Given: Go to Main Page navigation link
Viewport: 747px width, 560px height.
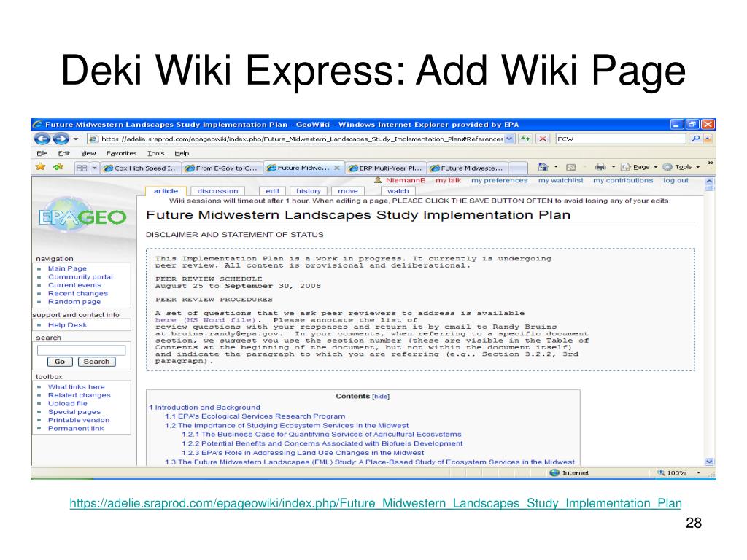Looking at the screenshot, I should click(67, 268).
